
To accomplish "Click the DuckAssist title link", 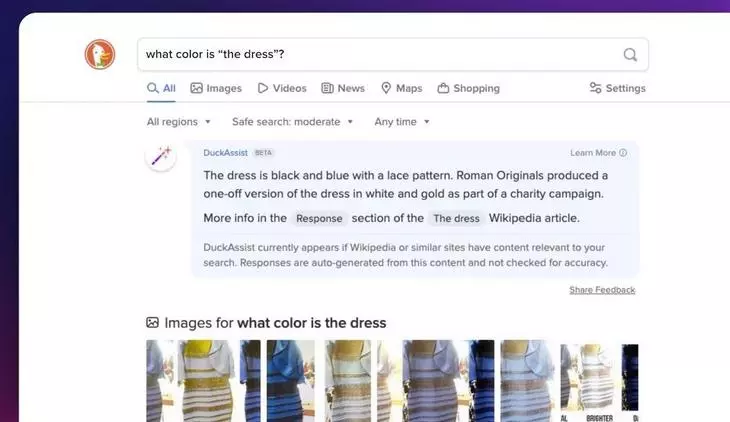I will (x=225, y=153).
